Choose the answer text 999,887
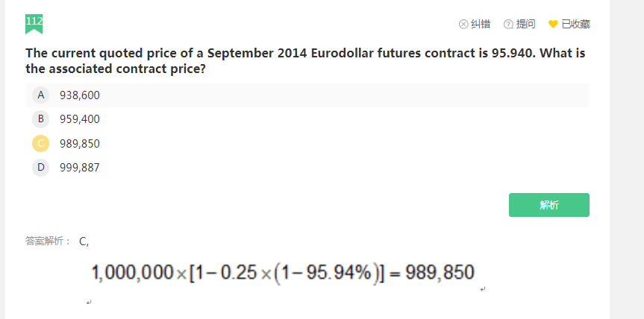 pyautogui.click(x=80, y=168)
